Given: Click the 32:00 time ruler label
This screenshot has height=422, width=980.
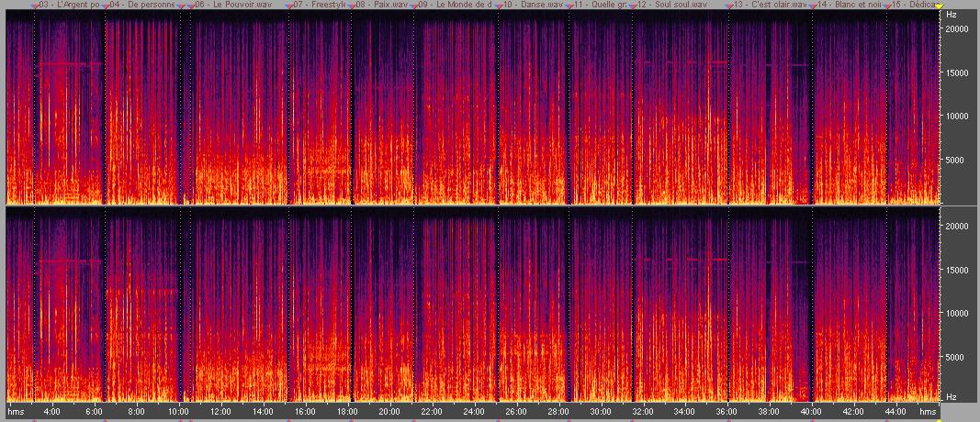Looking at the screenshot, I should pos(643,412).
